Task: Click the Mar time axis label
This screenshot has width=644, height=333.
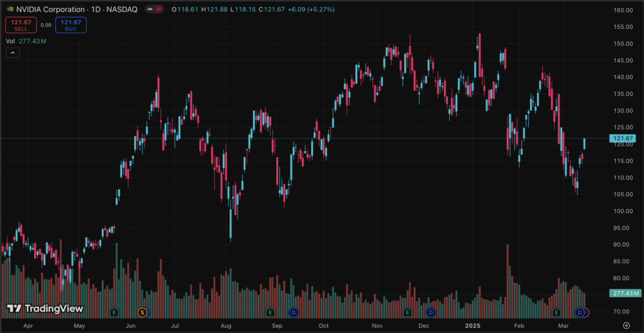Action: tap(563, 326)
